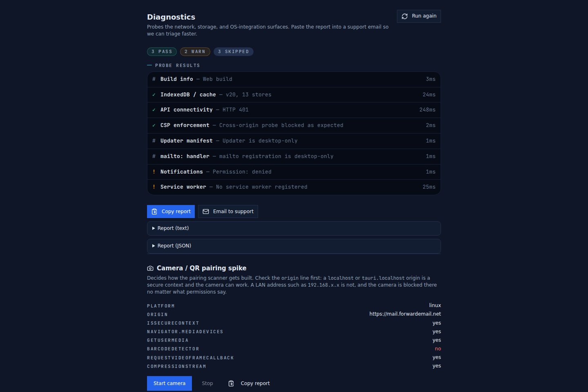Click the hash icon on the Build info row
Image resolution: width=588 pixels, height=392 pixels.
[x=154, y=79]
